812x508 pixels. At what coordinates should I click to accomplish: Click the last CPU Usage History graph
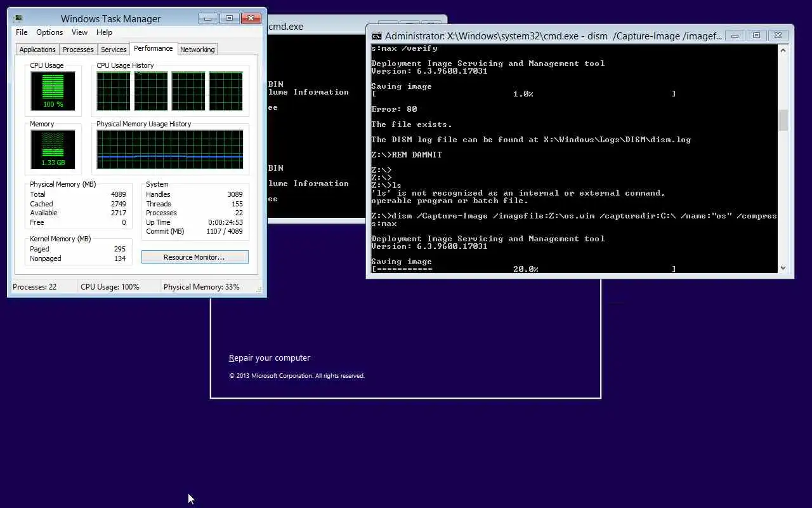(x=226, y=91)
